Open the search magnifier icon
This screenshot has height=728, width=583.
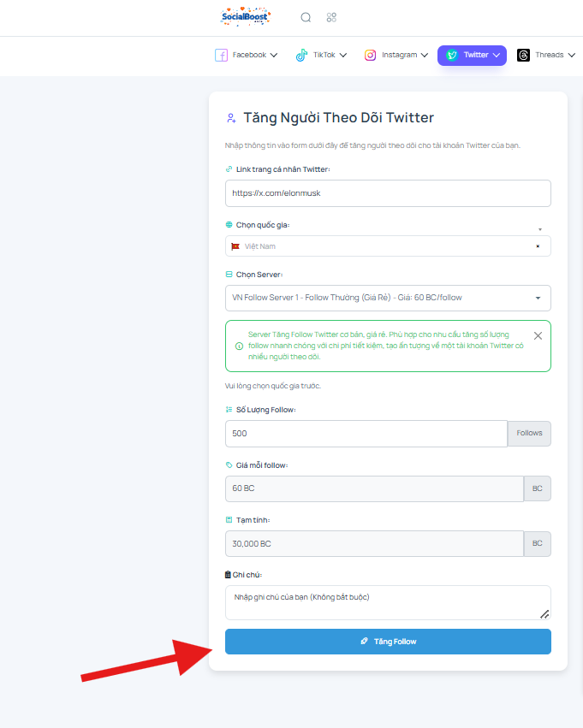coord(306,18)
